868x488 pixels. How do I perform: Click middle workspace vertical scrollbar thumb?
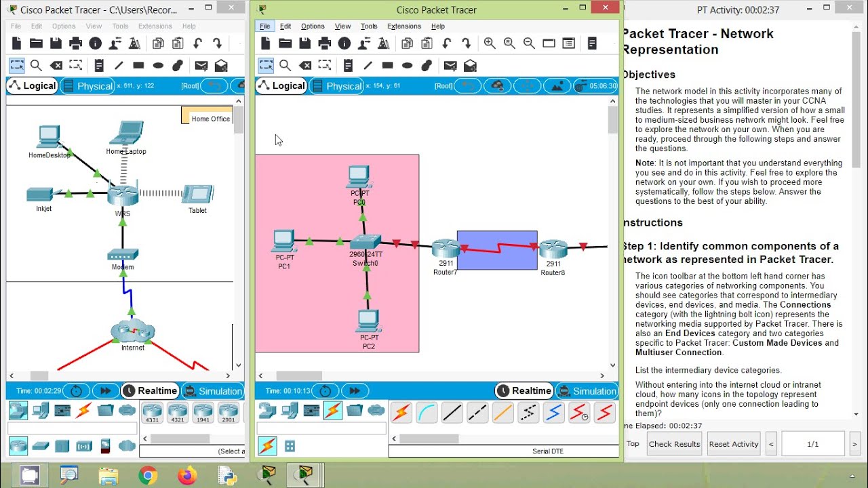coord(613,121)
